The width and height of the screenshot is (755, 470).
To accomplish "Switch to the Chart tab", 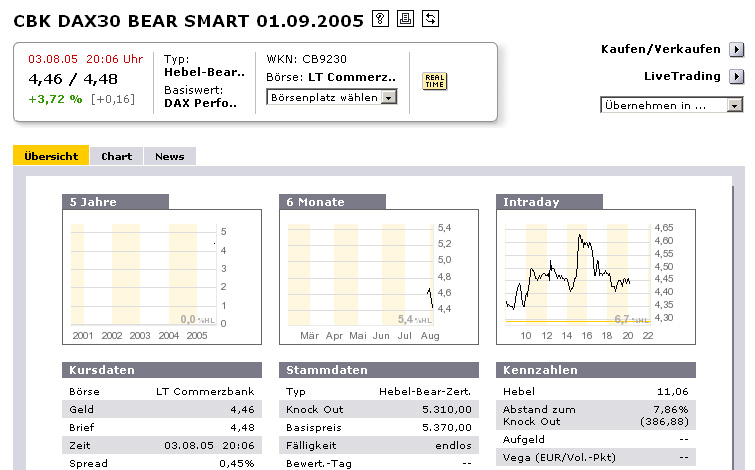I will point(117,156).
